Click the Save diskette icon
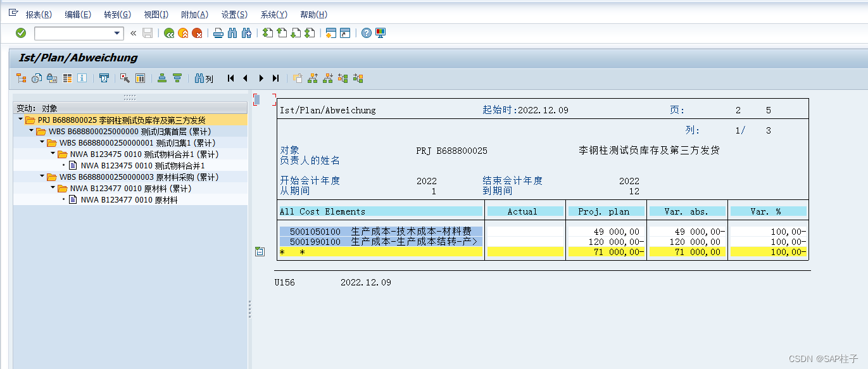This screenshot has width=868, height=369. tap(148, 33)
